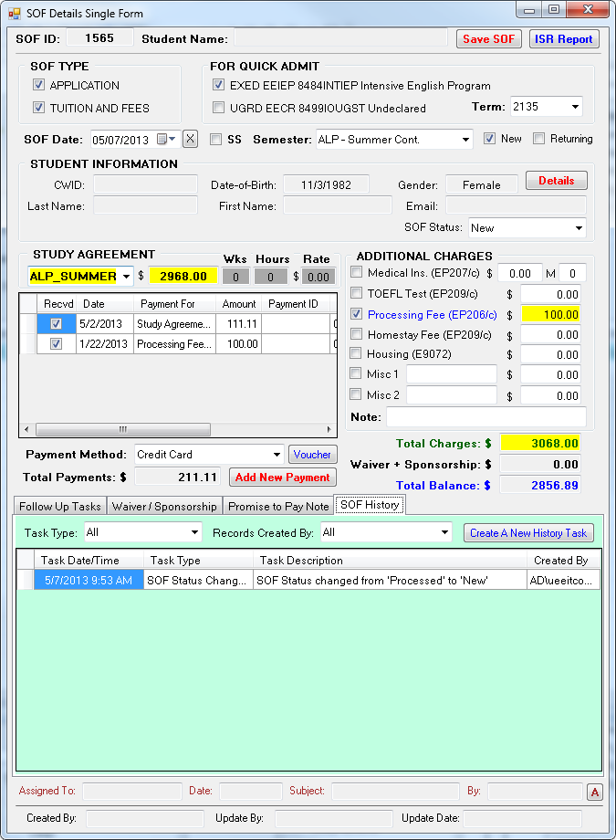Click the student Details button

(x=556, y=181)
